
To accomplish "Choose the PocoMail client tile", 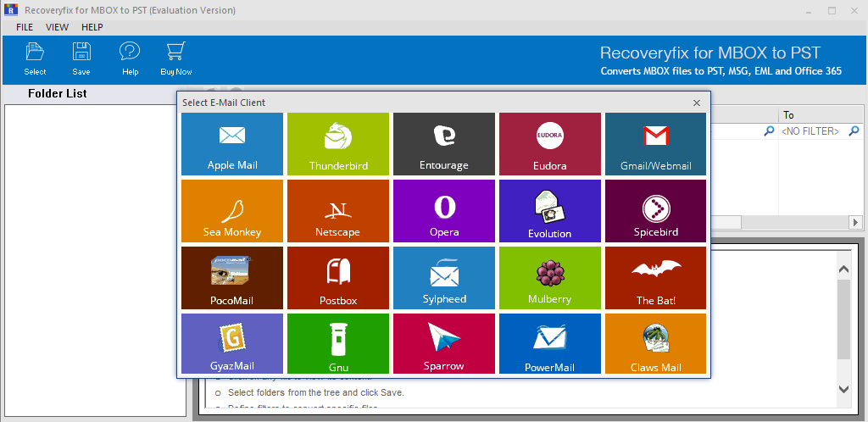I will coord(232,278).
